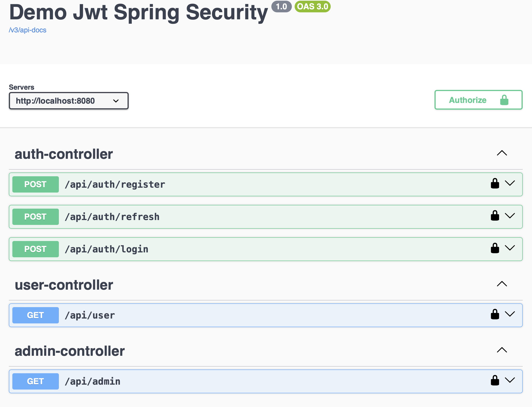Click the lock icon on /api/auth/register
The image size is (532, 407).
495,184
